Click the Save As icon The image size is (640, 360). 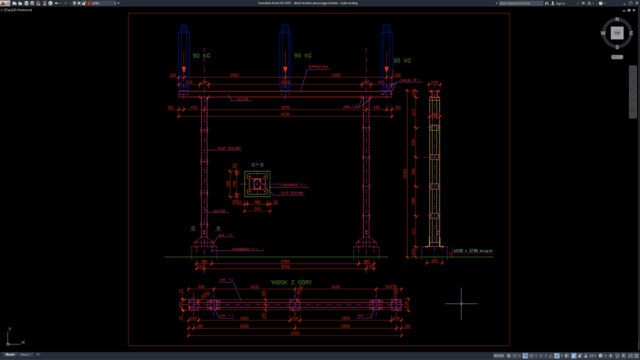point(32,3)
